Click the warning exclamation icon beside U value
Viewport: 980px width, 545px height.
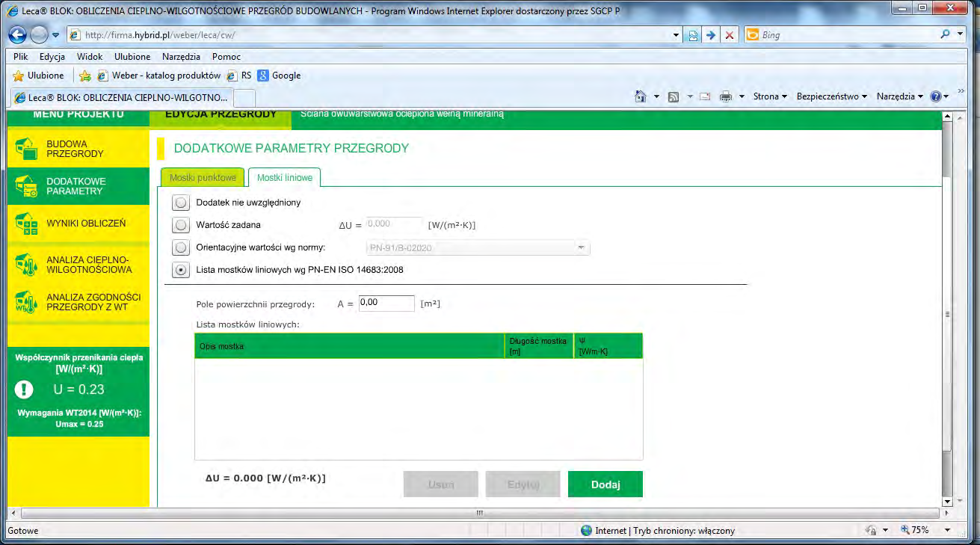(25, 389)
